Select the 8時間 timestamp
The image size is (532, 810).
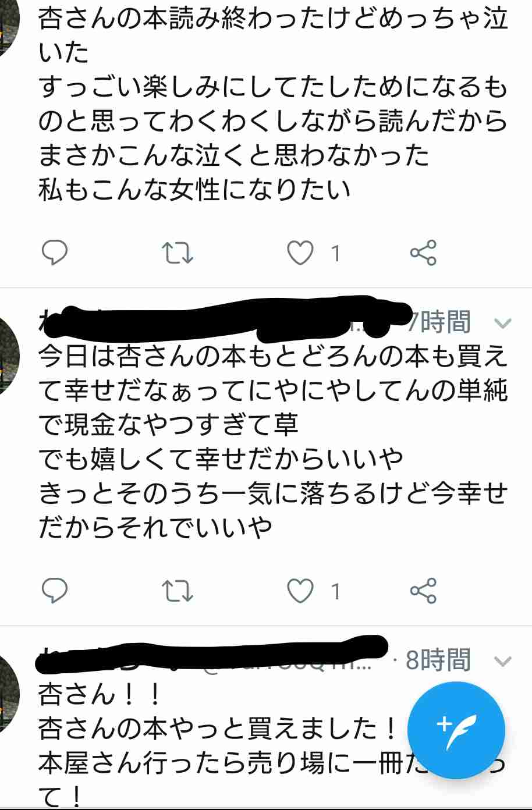point(438,660)
